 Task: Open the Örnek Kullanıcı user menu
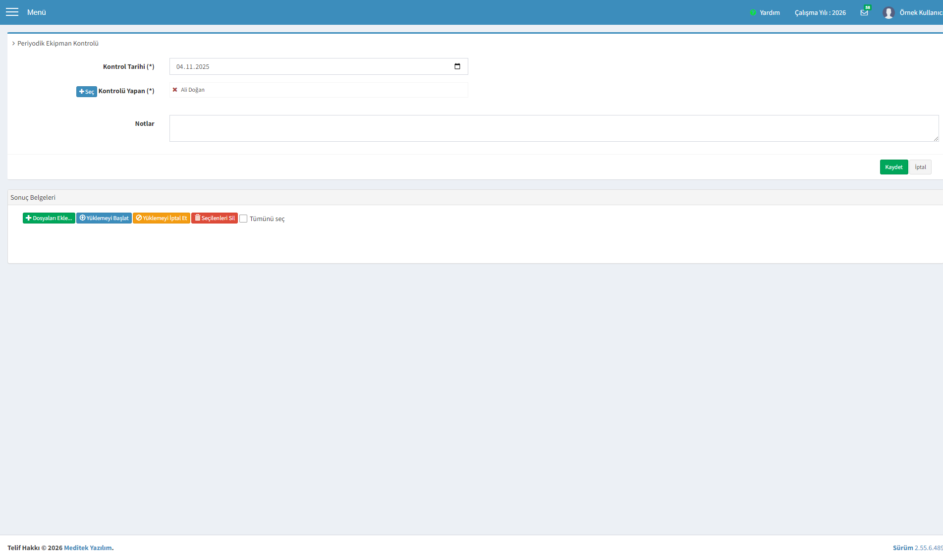(921, 13)
